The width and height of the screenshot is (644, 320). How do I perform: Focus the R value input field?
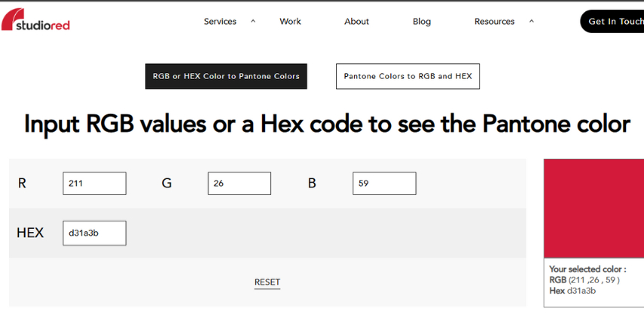(x=94, y=184)
